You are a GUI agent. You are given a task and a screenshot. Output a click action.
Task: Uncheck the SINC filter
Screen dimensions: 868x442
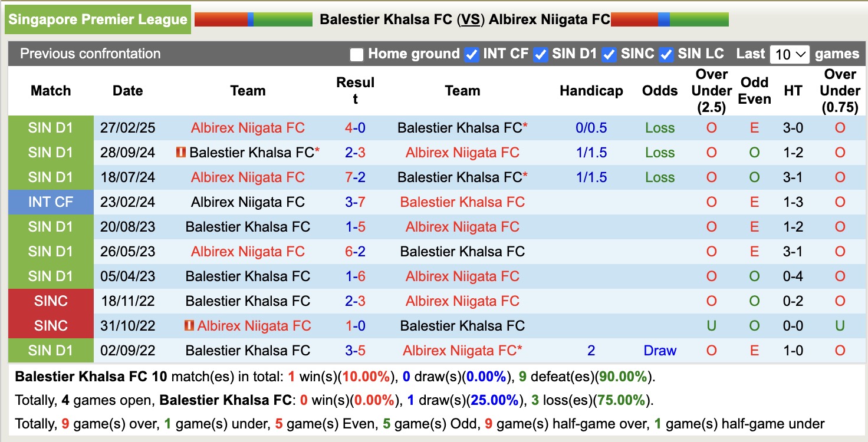tap(608, 54)
